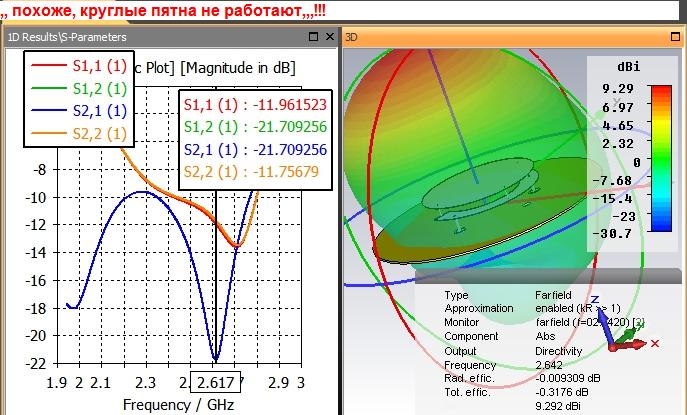687x415 pixels.
Task: Click the Abs component value
Action: (545, 336)
